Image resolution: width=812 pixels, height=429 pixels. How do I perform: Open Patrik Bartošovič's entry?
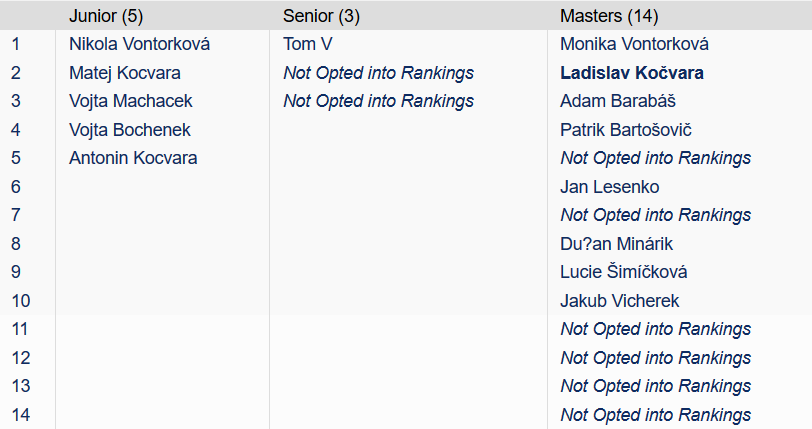click(626, 130)
